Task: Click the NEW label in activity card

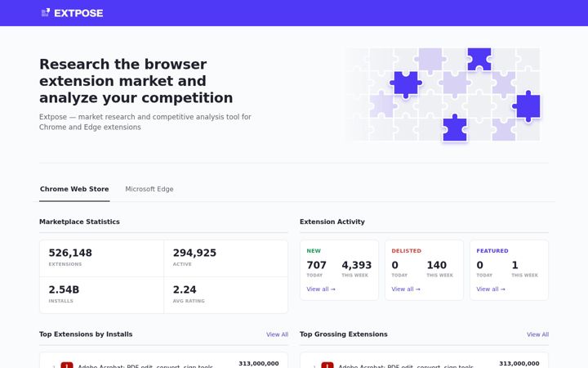Action: 314,251
